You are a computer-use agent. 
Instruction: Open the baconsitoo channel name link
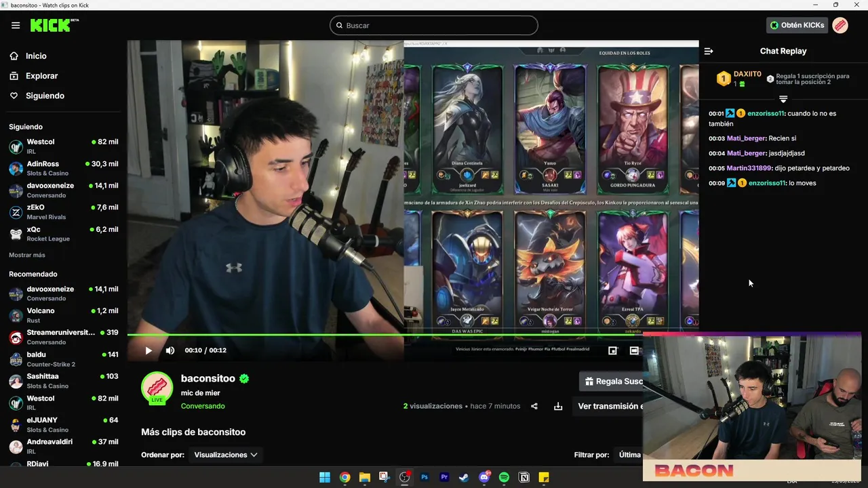click(208, 378)
